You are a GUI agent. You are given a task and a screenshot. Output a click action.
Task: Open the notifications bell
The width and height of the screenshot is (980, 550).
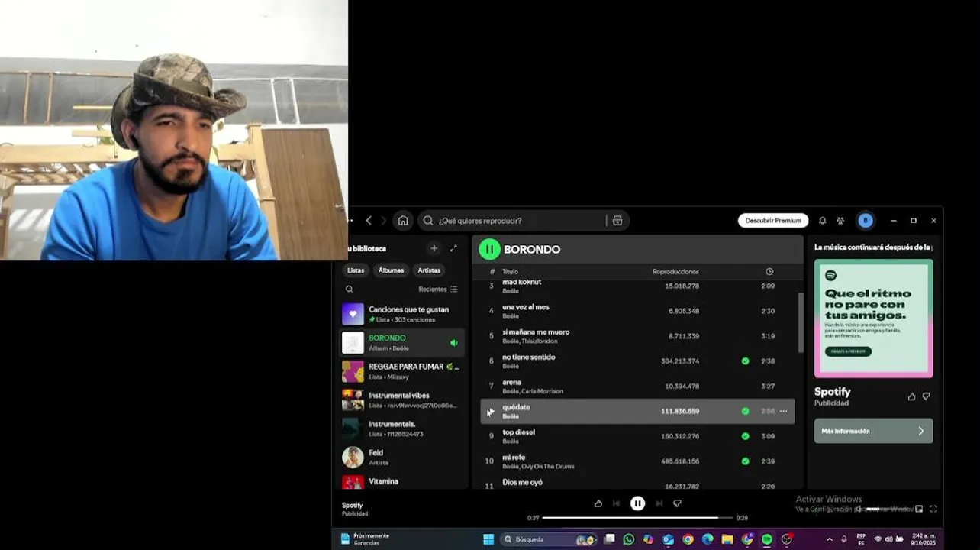coord(822,221)
